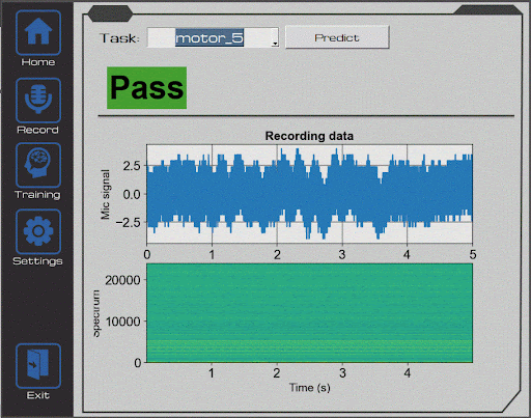The height and width of the screenshot is (418, 531).
Task: Open the Record microphone icon
Action: pyautogui.click(x=38, y=100)
